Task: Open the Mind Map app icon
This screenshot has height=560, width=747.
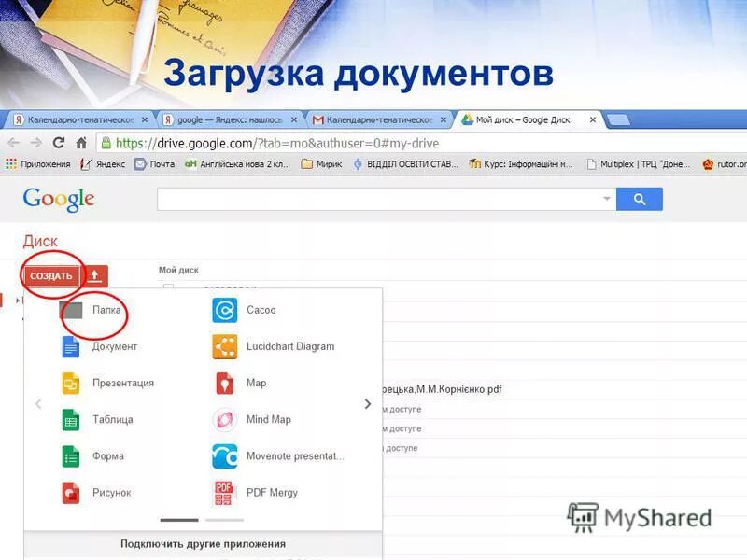Action: pos(224,419)
